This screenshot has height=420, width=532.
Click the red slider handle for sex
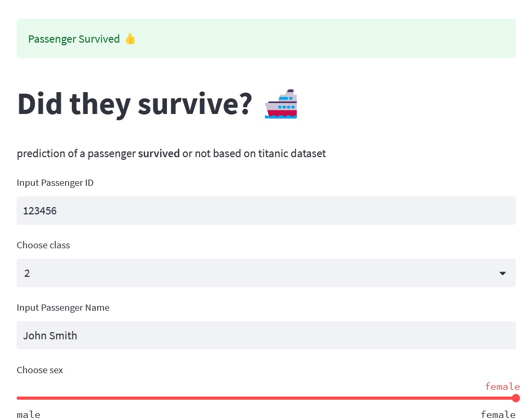point(515,398)
